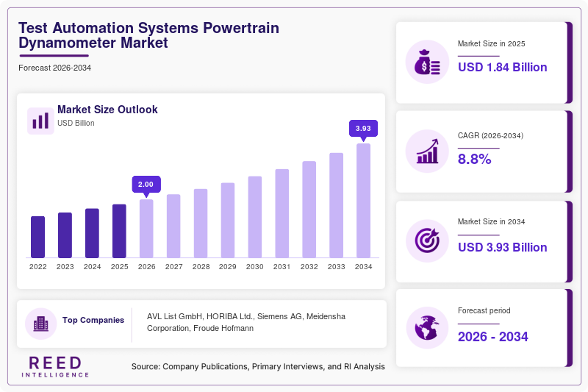Select the 2033 bar in the chart
Screen dimensions: 588x392
[x=337, y=206]
